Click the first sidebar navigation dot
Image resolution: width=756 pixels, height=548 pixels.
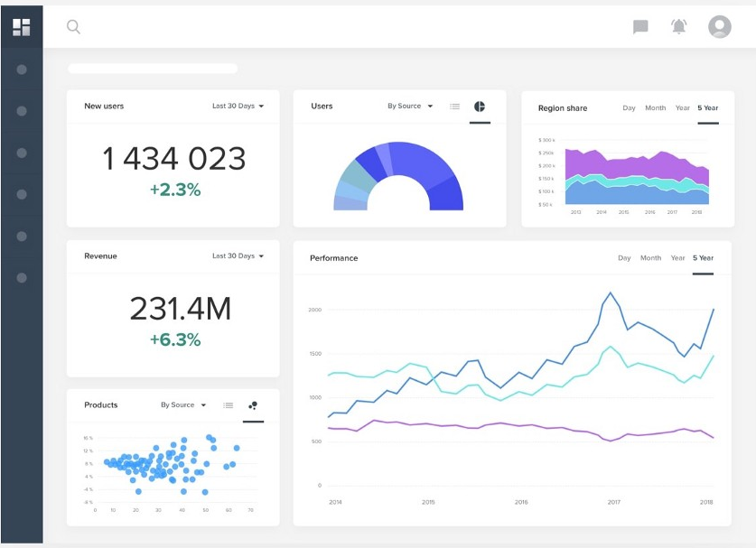coord(22,70)
